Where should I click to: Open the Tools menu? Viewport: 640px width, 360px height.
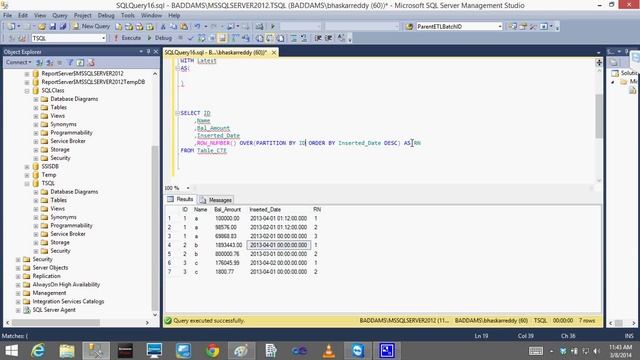[128, 16]
